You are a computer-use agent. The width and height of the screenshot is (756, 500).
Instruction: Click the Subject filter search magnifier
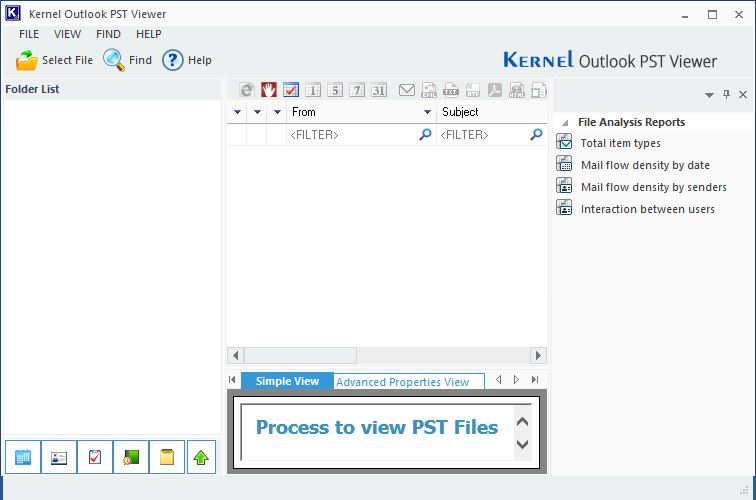(x=536, y=134)
